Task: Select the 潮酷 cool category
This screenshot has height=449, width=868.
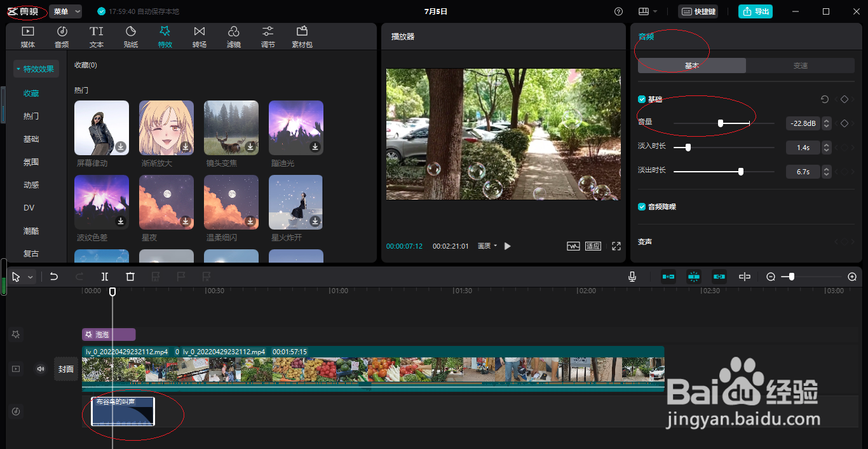Action: [x=31, y=230]
